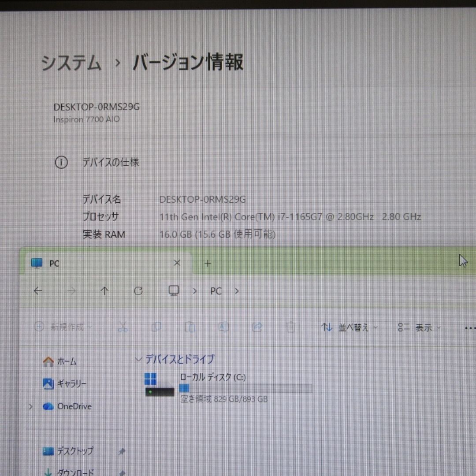Expand the OneDrive entry in the sidebar

[30, 406]
